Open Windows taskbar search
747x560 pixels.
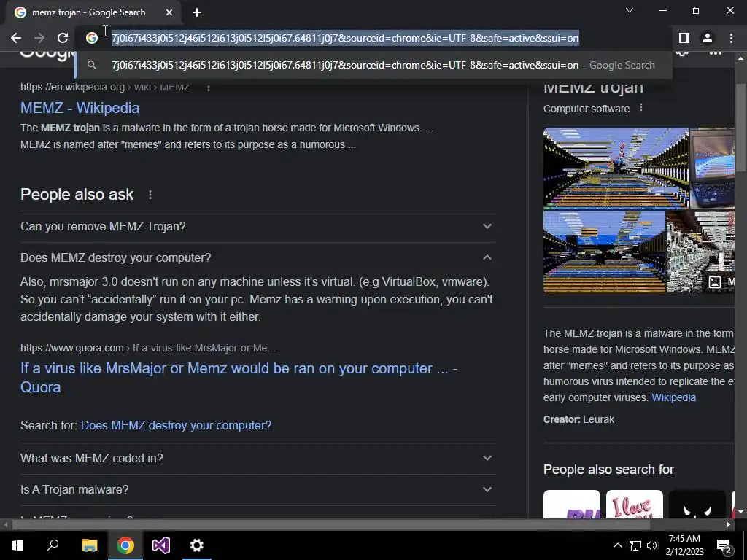click(53, 545)
